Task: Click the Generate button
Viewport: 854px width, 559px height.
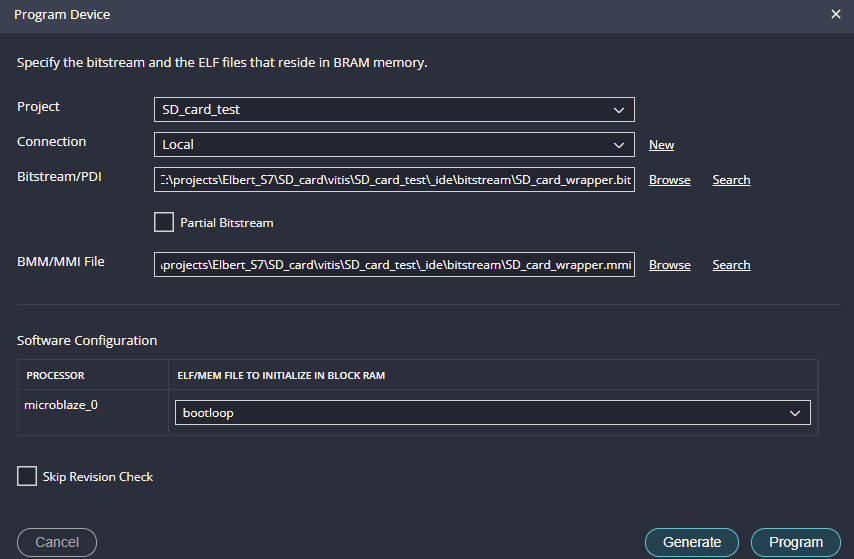Action: pos(691,542)
